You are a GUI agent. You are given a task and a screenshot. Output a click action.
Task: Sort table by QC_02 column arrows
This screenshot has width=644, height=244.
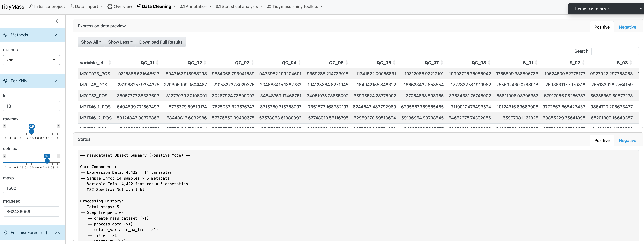(x=205, y=63)
